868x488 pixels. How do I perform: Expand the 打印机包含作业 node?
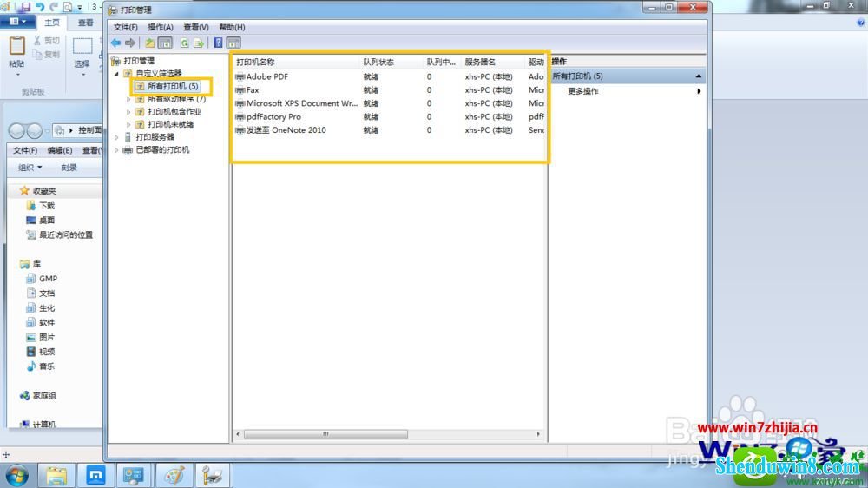pos(128,112)
